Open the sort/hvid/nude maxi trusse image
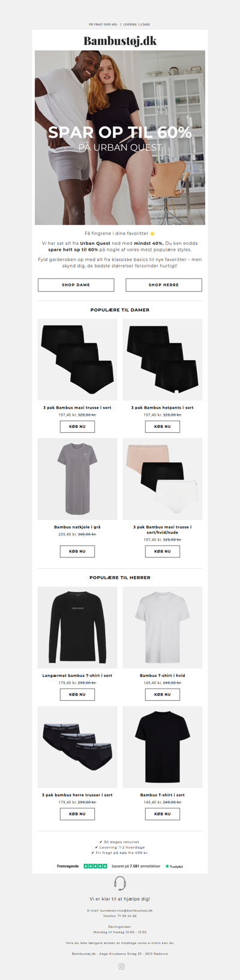The image size is (240, 980). click(163, 479)
